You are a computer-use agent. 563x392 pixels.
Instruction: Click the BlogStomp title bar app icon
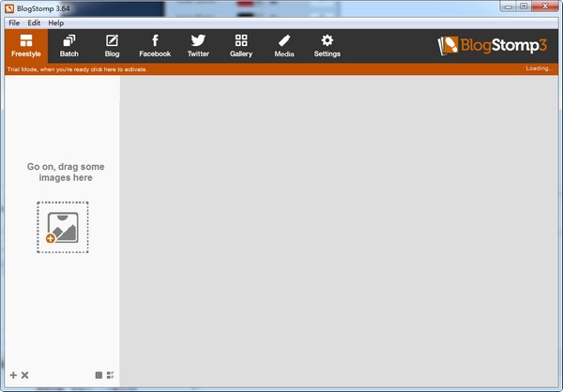9,8
